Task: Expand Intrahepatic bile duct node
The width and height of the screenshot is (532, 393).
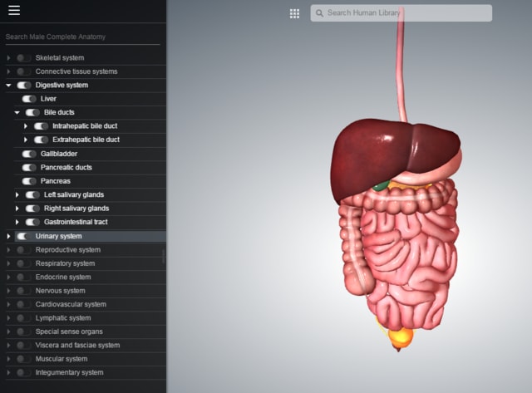Action: [x=26, y=126]
